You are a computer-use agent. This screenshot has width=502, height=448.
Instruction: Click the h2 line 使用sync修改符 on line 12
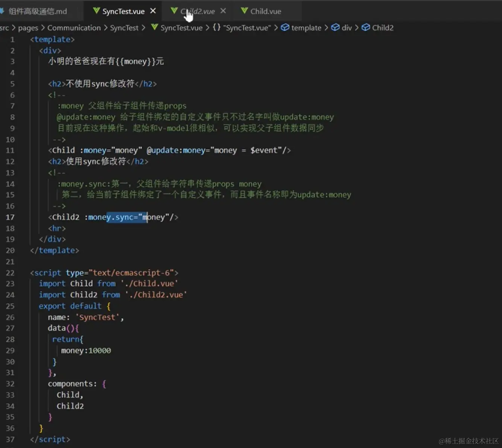tap(98, 161)
